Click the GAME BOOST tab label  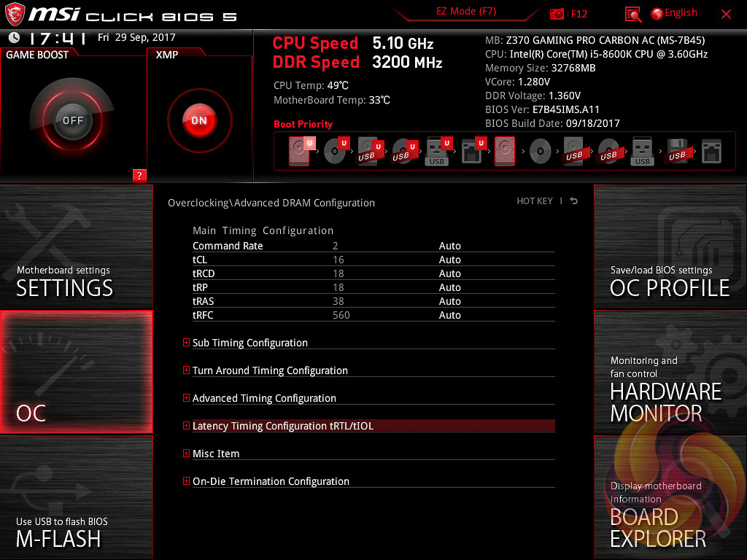(x=37, y=55)
